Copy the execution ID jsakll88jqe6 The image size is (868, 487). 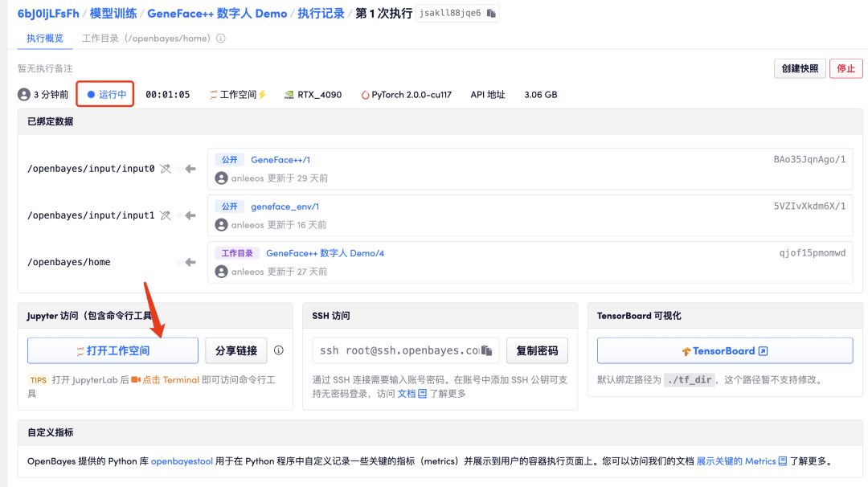(x=491, y=14)
